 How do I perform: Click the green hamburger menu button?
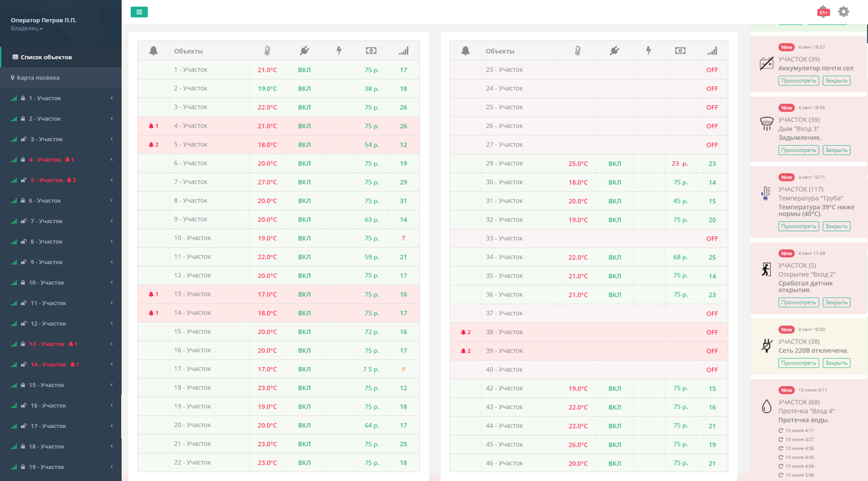(x=139, y=12)
